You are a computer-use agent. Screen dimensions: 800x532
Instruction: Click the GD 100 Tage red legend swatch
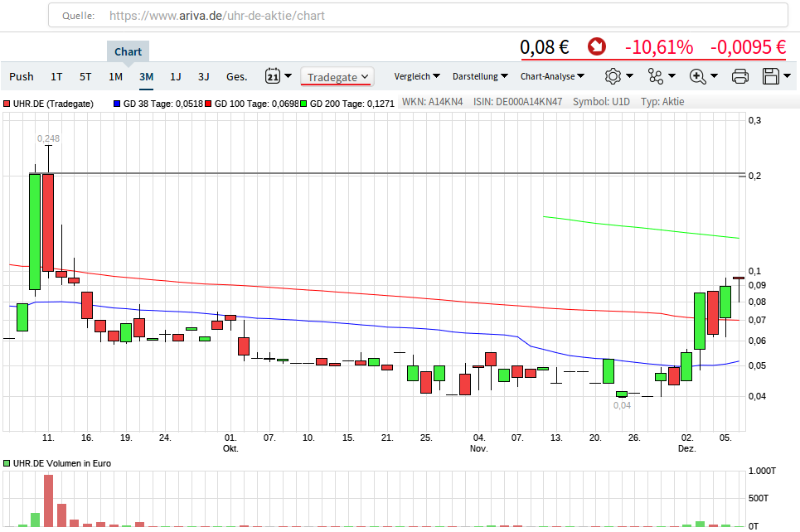(208, 104)
